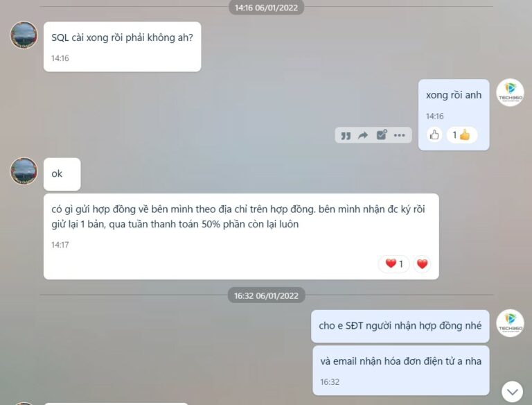Select the 'ok' message bubble

(62, 174)
